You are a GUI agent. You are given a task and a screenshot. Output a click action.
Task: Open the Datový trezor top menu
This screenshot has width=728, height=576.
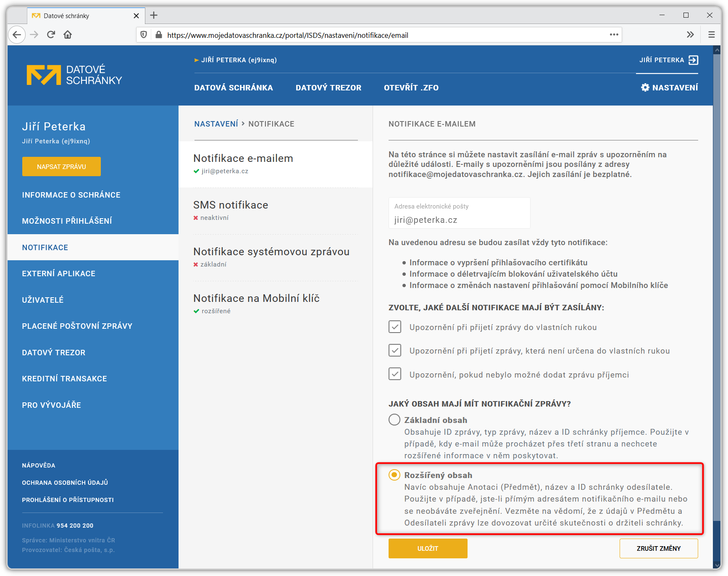(329, 87)
